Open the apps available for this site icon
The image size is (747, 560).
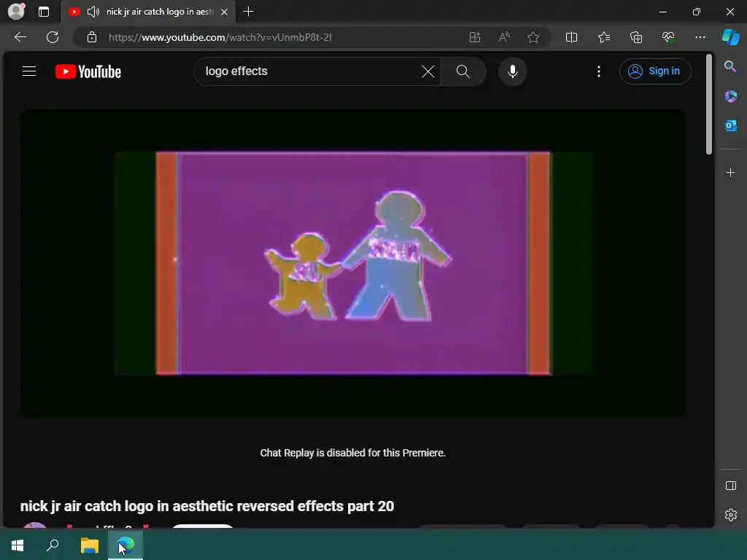474,37
